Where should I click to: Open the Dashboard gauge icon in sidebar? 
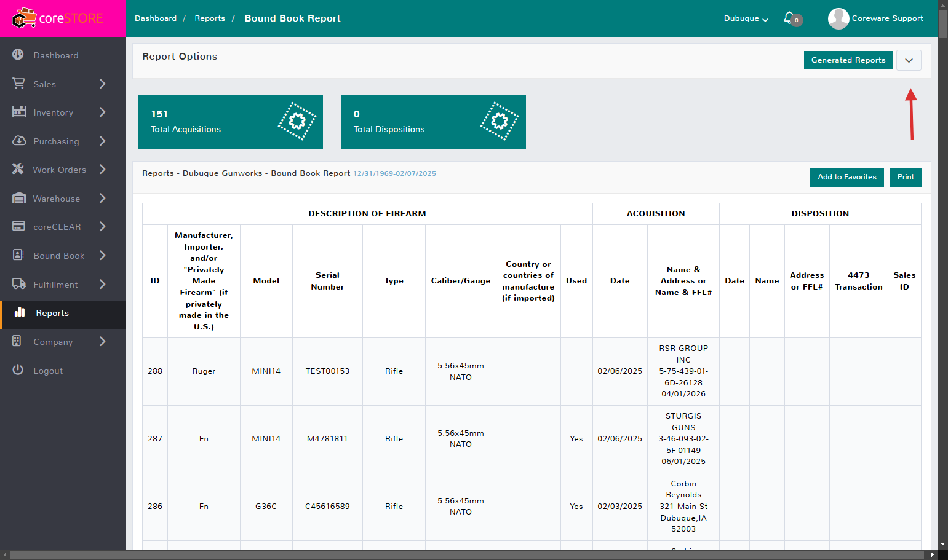(x=18, y=55)
